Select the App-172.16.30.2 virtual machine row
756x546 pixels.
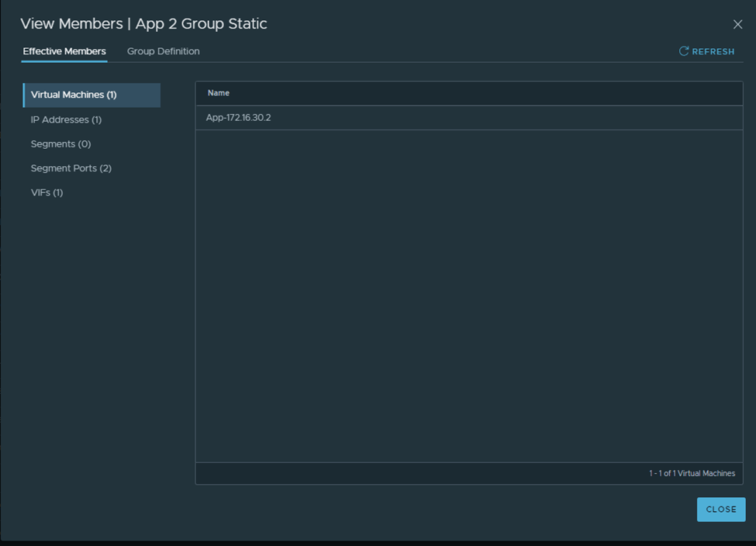(239, 118)
